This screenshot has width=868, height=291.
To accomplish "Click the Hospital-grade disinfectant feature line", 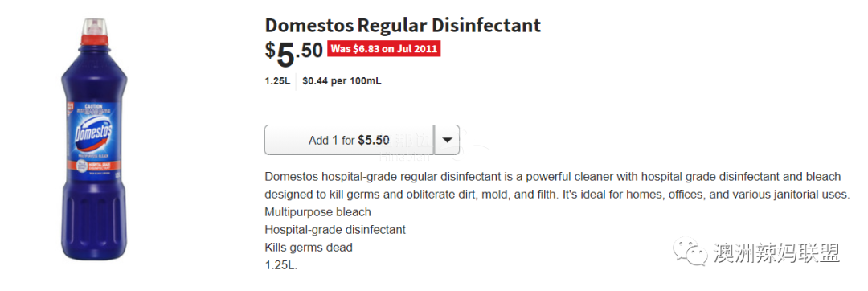I will pyautogui.click(x=335, y=229).
